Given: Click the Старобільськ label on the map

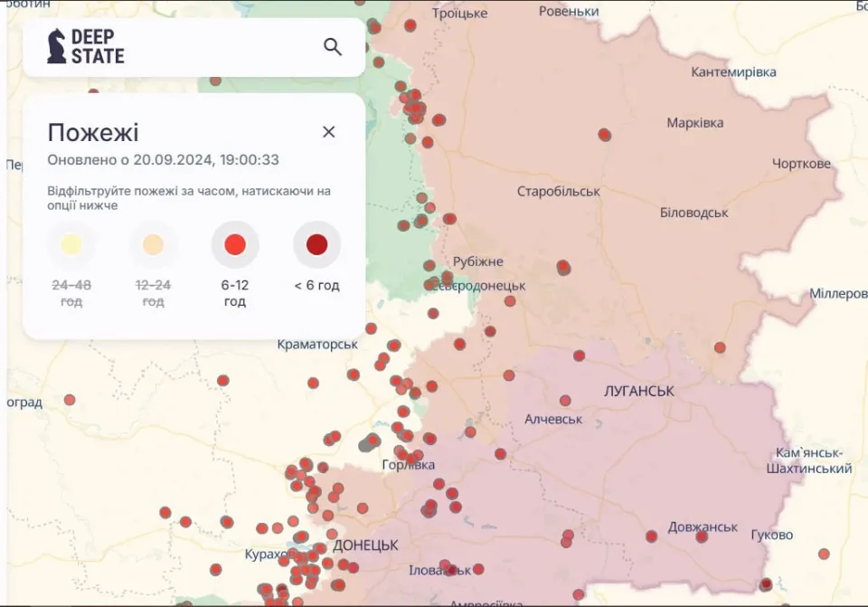Looking at the screenshot, I should [559, 191].
